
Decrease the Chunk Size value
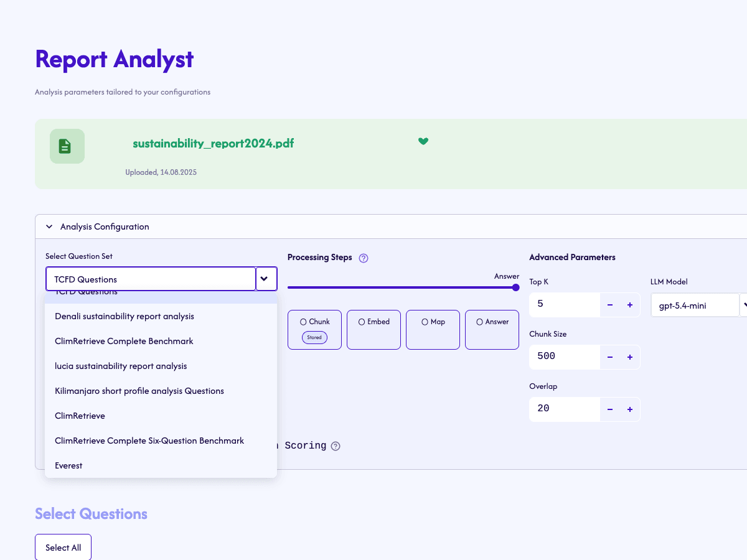point(610,357)
